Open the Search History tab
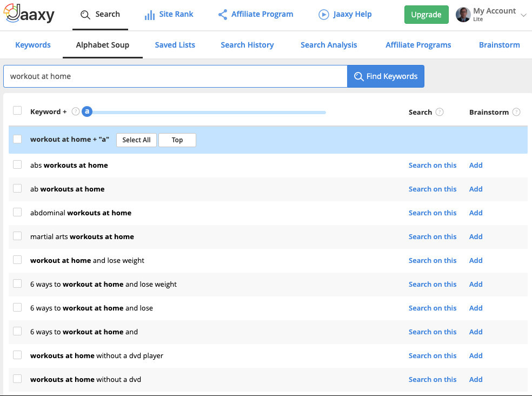The image size is (532, 396). pos(247,45)
